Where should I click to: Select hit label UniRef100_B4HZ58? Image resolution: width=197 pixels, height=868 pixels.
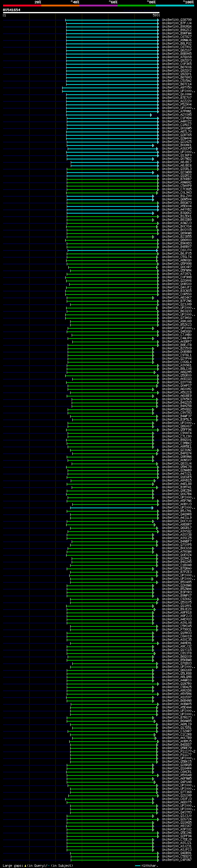pos(177,406)
